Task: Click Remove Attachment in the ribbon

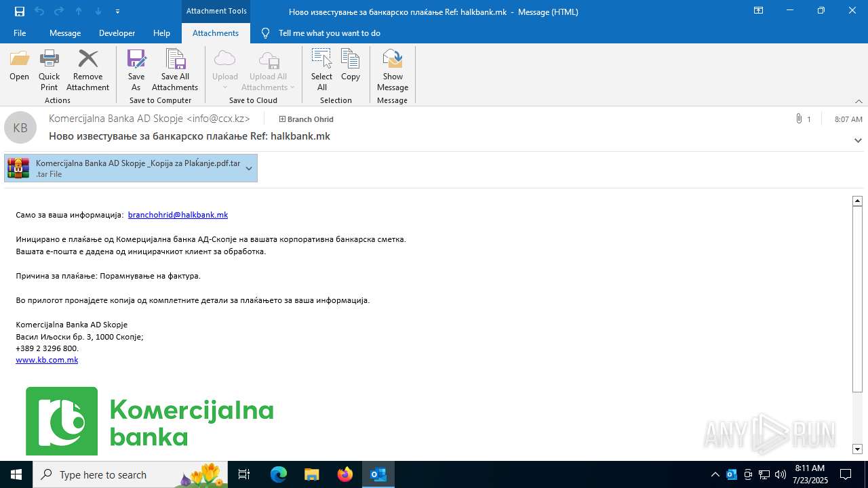Action: coord(87,70)
